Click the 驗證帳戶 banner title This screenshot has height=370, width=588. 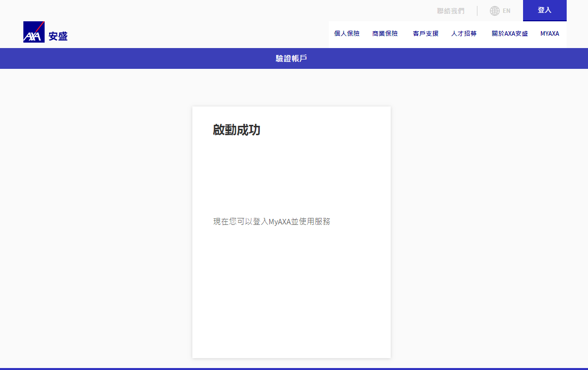(x=292, y=58)
